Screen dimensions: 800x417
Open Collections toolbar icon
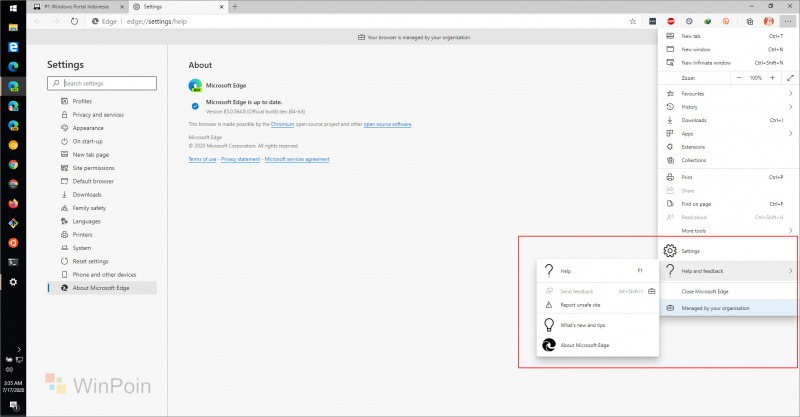749,21
